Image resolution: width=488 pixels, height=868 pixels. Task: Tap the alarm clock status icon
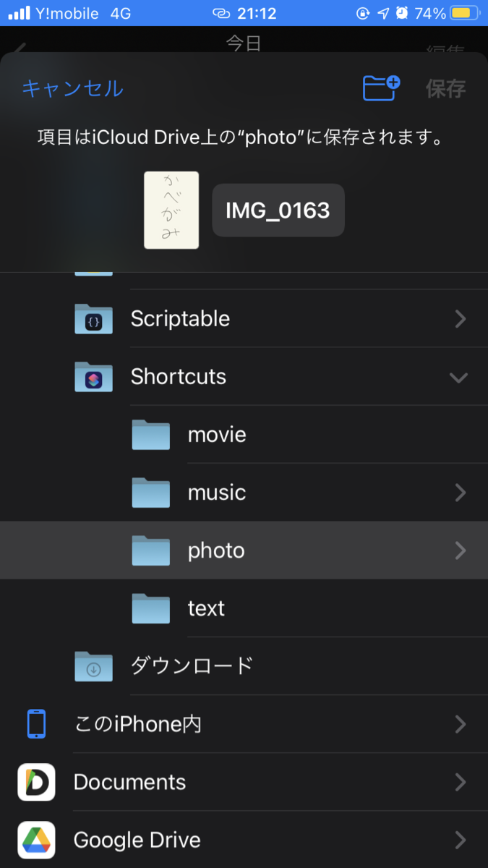tap(402, 13)
